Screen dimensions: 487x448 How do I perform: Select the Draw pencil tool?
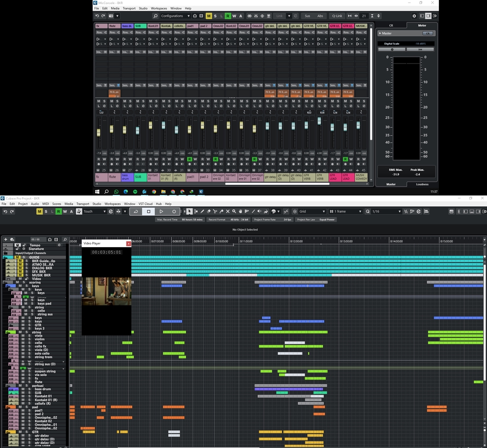202,212
